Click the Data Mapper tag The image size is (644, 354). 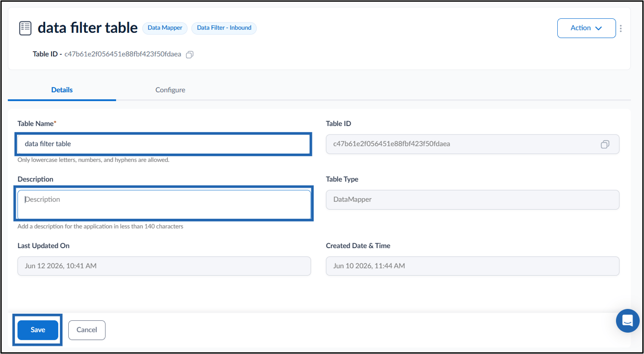(165, 28)
